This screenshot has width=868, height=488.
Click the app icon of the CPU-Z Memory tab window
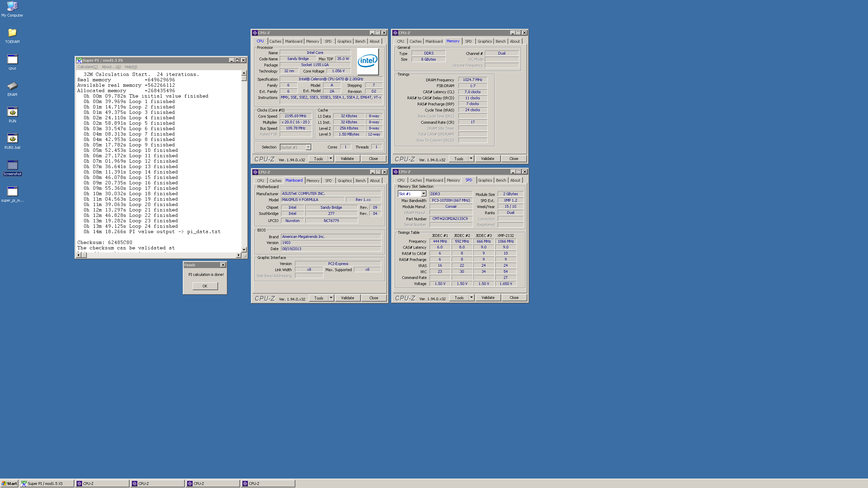tap(395, 33)
